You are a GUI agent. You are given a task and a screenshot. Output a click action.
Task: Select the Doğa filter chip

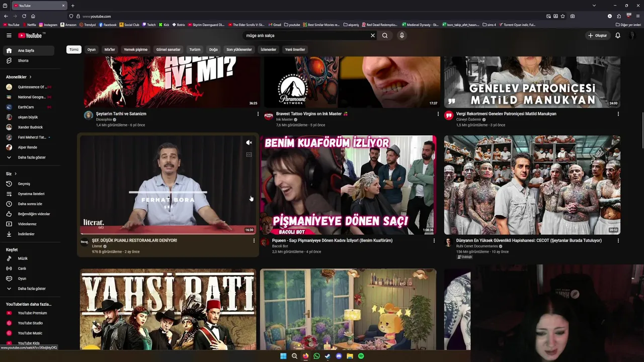point(213,49)
